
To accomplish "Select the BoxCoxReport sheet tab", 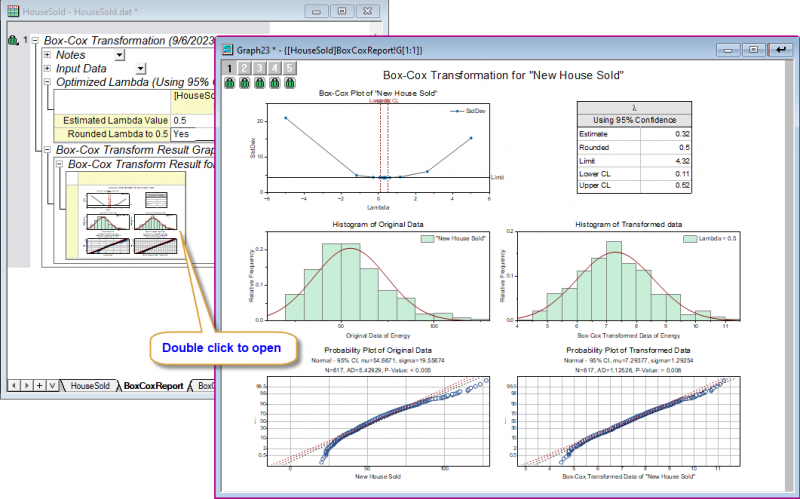I will (x=153, y=386).
